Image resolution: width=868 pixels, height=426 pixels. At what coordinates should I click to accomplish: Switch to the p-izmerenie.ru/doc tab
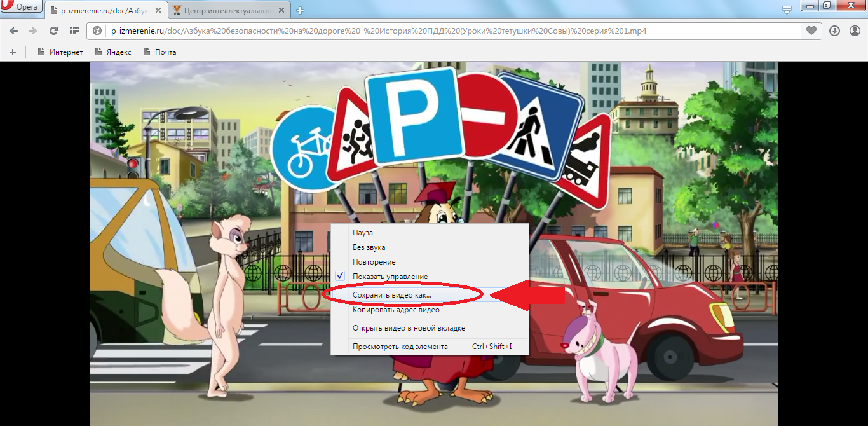105,10
